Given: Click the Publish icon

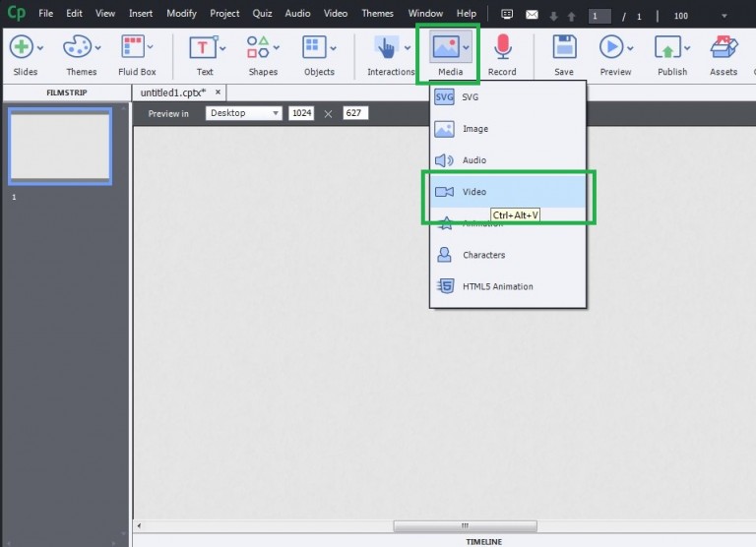Looking at the screenshot, I should [667, 47].
